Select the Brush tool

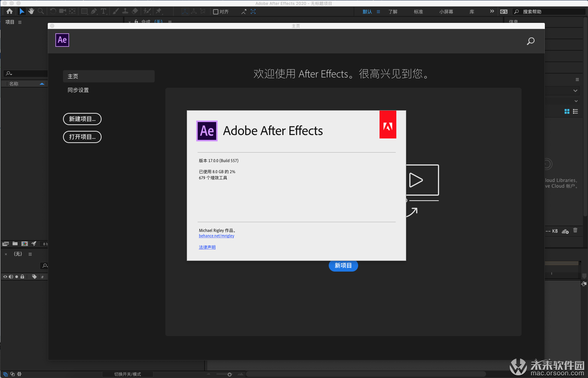pyautogui.click(x=116, y=11)
